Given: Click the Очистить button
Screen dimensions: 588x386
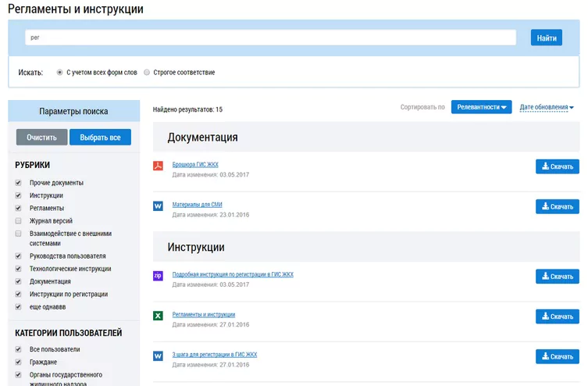Looking at the screenshot, I should coord(41,138).
